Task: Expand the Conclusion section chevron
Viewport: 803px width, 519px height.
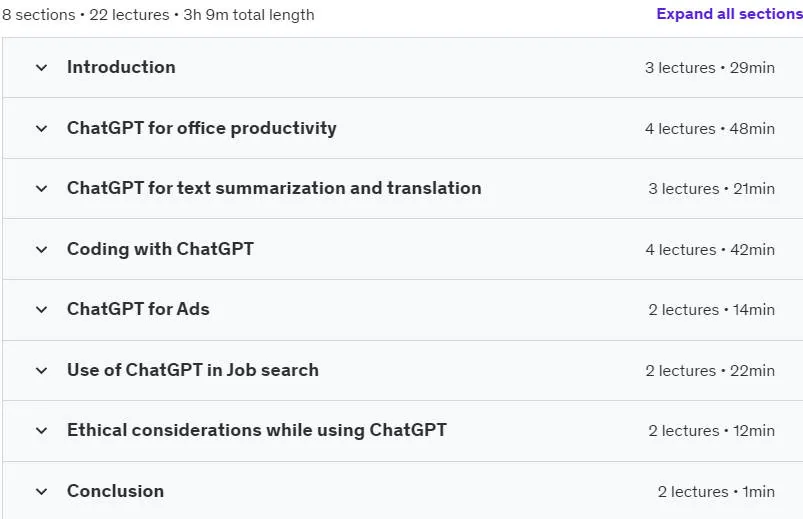Action: pyautogui.click(x=41, y=492)
